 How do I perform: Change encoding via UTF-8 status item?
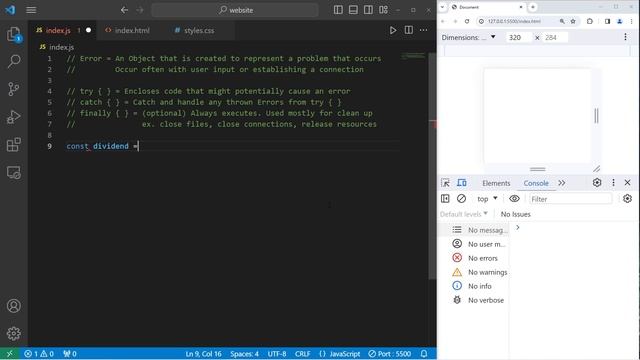click(x=277, y=354)
